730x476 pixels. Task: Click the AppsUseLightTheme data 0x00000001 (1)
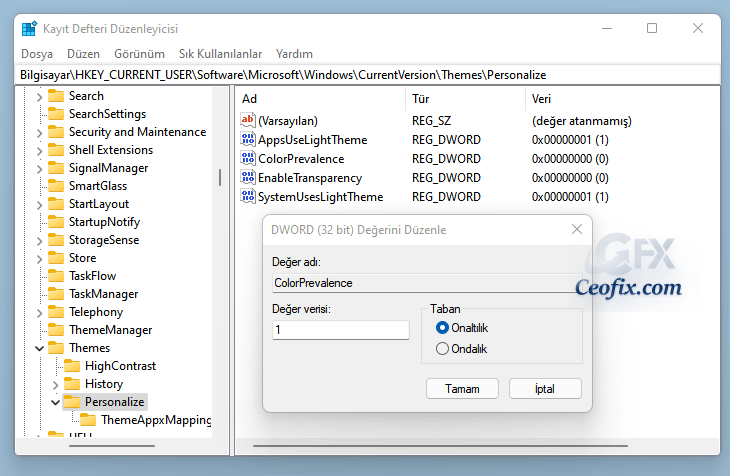pyautogui.click(x=570, y=140)
